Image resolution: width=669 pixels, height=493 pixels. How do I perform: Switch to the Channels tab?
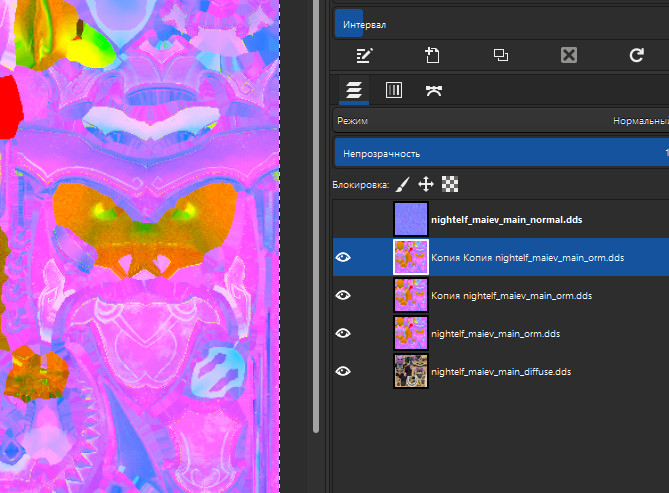pos(393,90)
